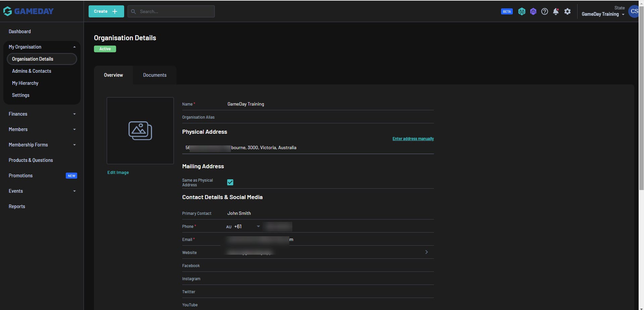644x310 pixels.
Task: Open the settings gear icon
Action: point(567,11)
